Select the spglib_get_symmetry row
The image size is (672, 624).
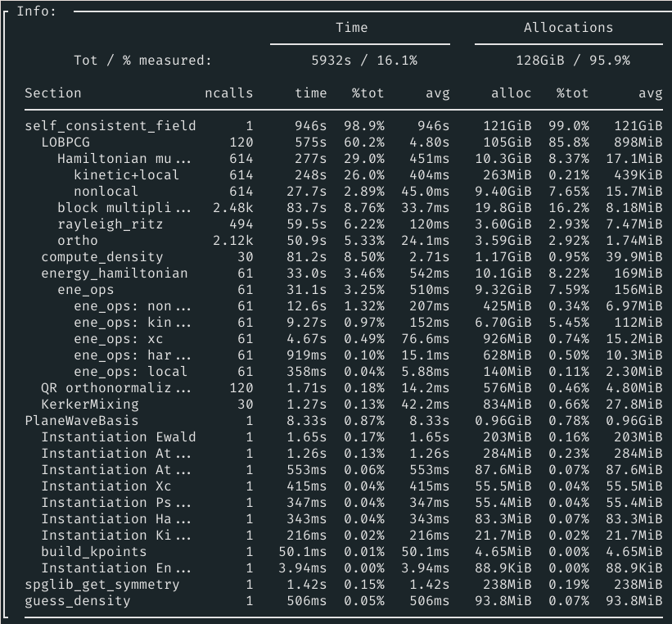(x=86, y=585)
